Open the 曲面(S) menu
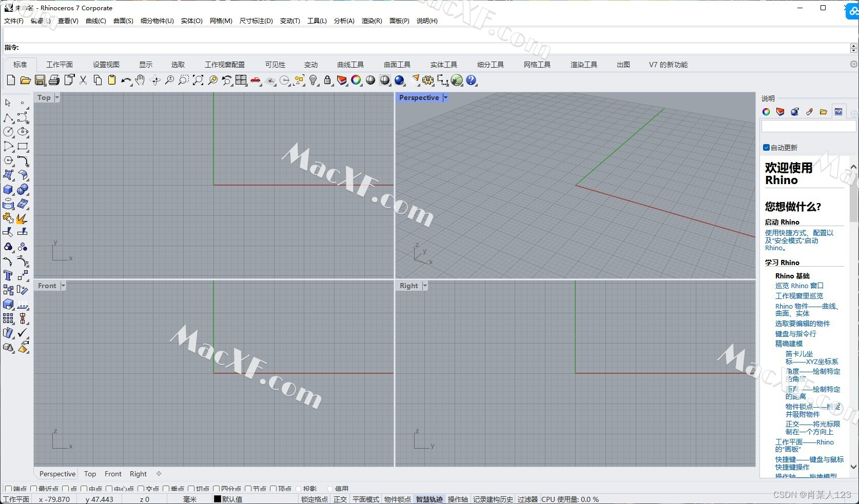Screen dimensions: 859x504 (123, 21)
